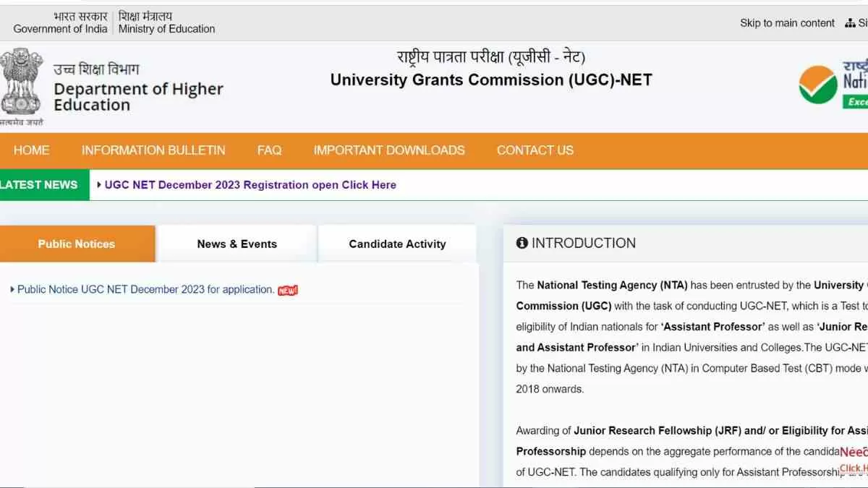The height and width of the screenshot is (488, 868).
Task: Click Department of Higher Education title
Action: (x=138, y=97)
